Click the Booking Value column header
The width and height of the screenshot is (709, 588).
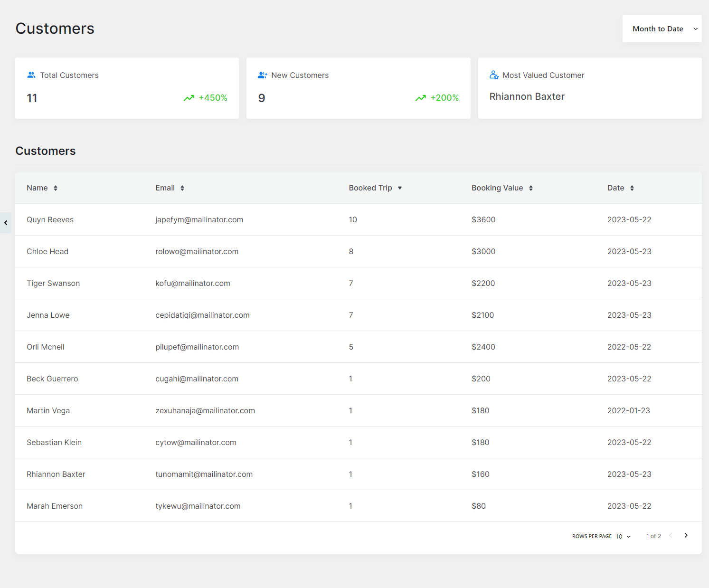coord(497,188)
